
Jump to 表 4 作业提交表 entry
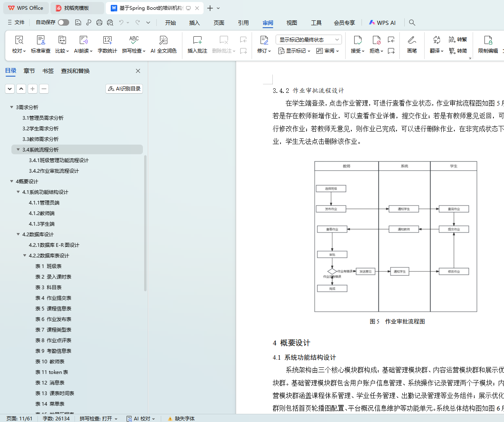click(x=53, y=298)
